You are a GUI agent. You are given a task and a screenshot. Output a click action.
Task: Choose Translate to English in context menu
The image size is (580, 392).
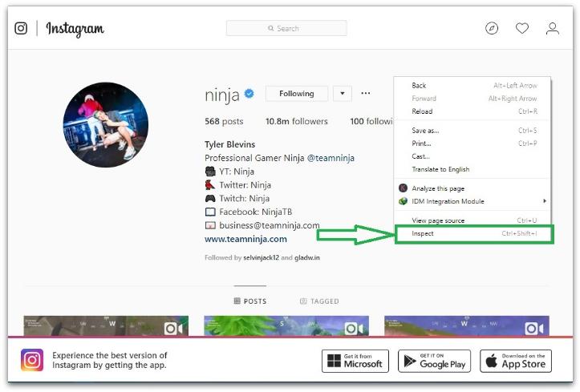click(473, 169)
